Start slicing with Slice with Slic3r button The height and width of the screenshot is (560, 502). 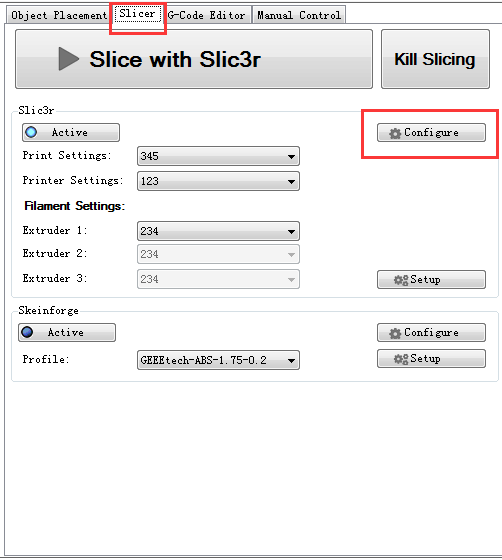pos(194,59)
